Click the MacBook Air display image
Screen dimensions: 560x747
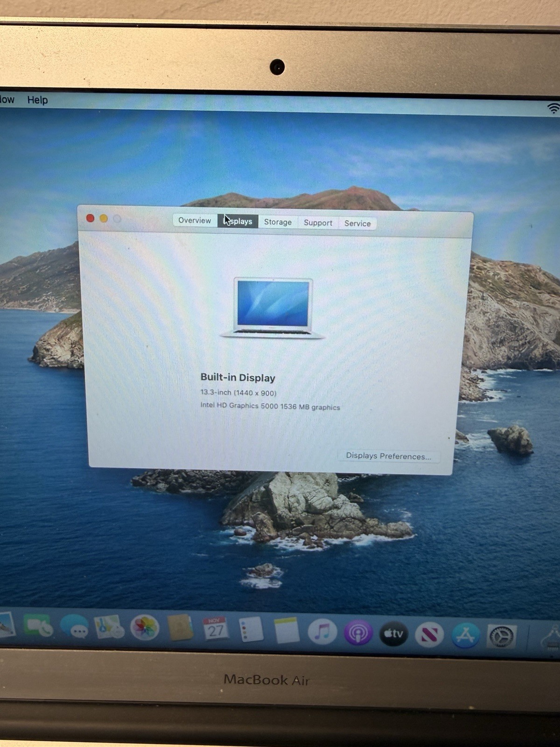click(x=273, y=308)
